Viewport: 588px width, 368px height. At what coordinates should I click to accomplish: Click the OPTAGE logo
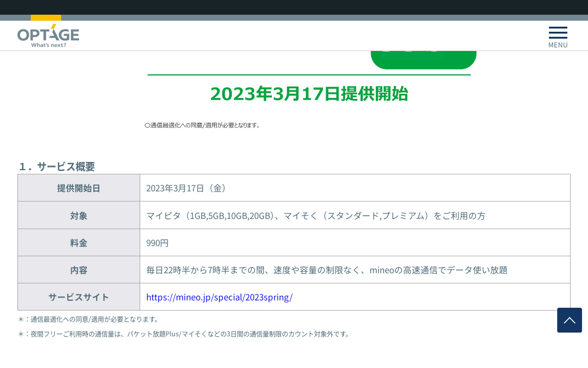coord(48,36)
